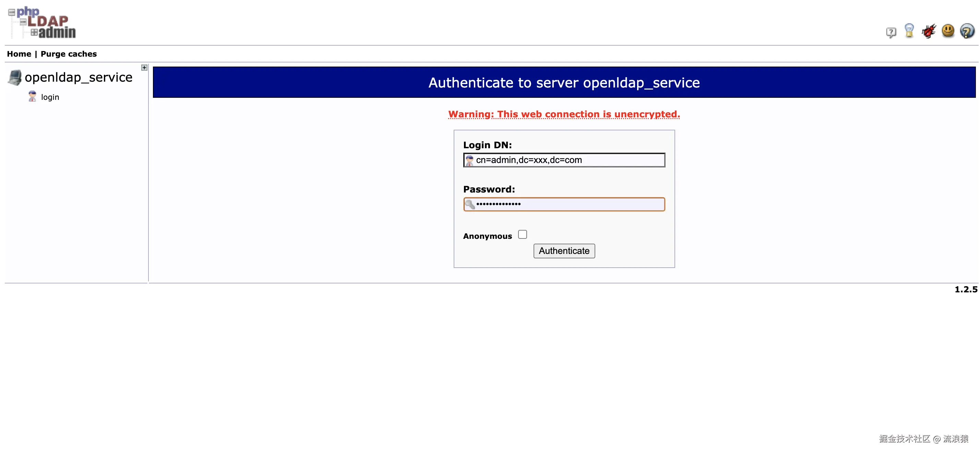Viewport: 980px width, 455px height.
Task: Go to Home in the menu
Action: coord(19,54)
